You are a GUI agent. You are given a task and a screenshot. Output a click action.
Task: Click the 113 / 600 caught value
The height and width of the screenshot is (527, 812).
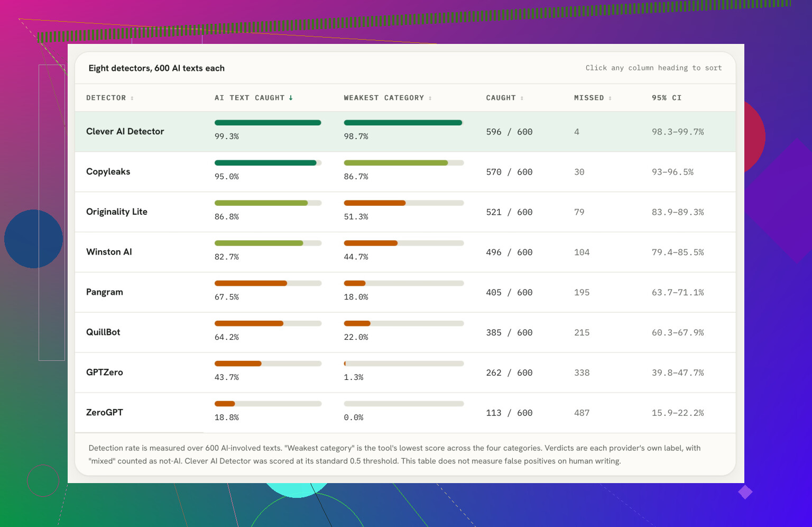click(509, 413)
